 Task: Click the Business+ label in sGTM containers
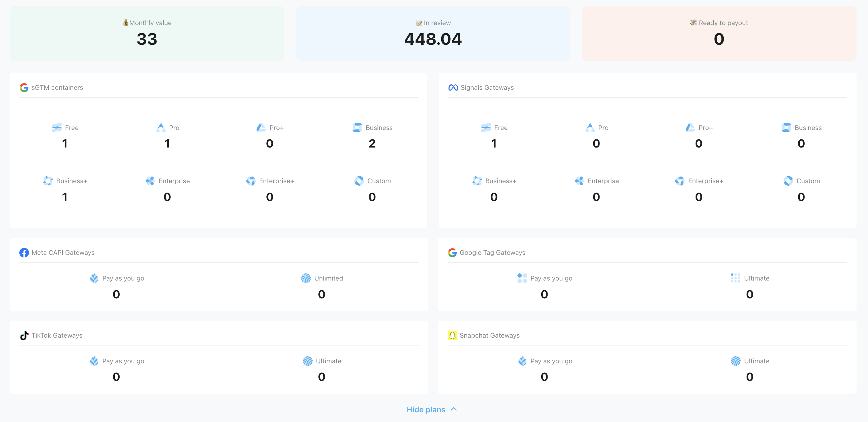click(72, 181)
